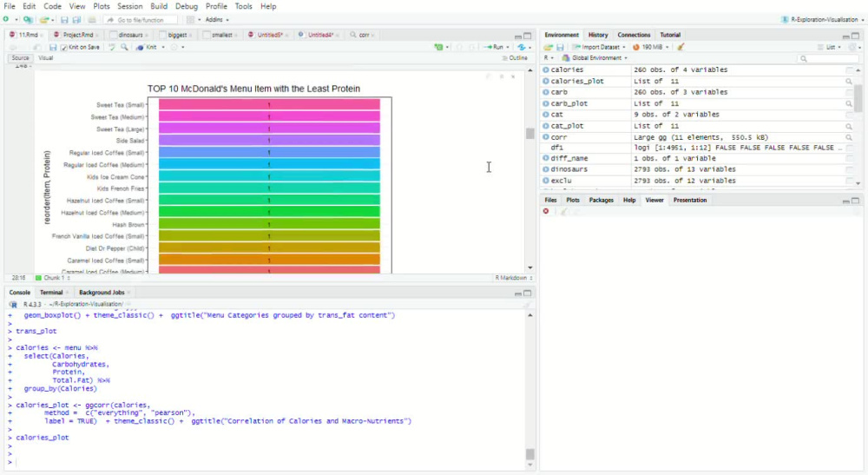Click the Knit button
868x475 pixels.
pyautogui.click(x=148, y=48)
